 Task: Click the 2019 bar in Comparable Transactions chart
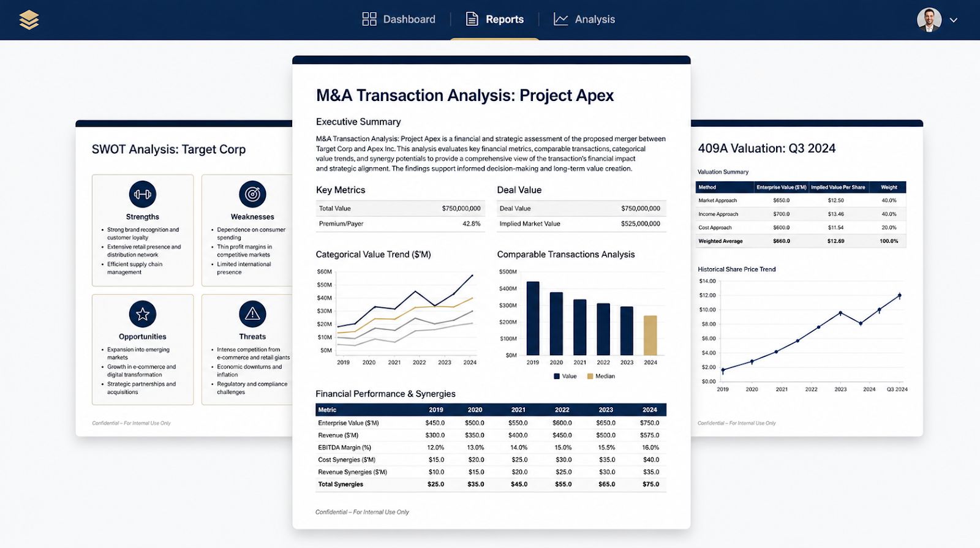[533, 318]
